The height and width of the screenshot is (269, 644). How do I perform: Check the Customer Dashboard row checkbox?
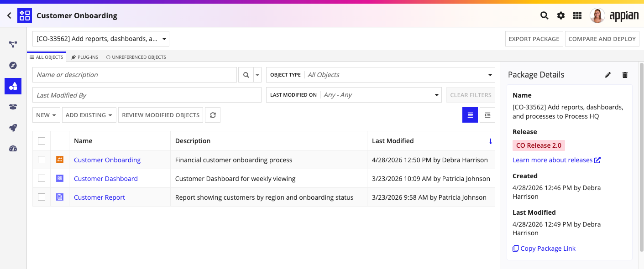point(42,178)
